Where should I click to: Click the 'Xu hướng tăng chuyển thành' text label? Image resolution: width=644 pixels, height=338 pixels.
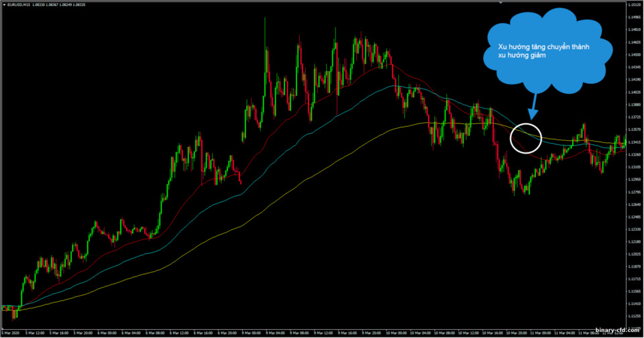coord(543,47)
